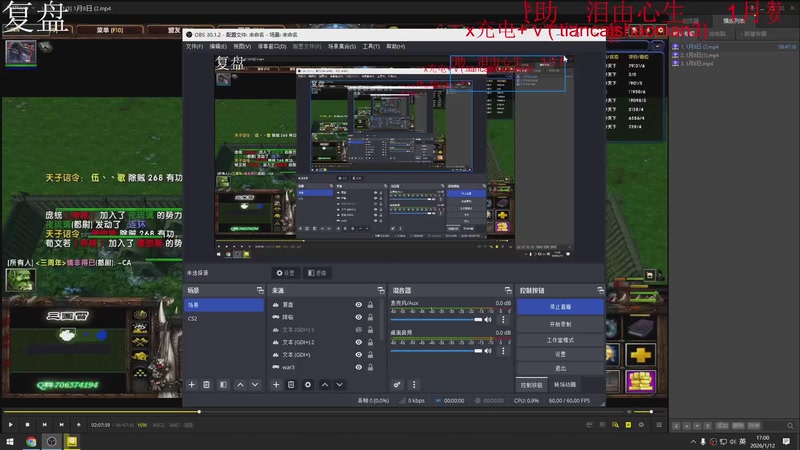Image resolution: width=800 pixels, height=450 pixels.
Task: Click the 开始录制 button
Action: [560, 324]
